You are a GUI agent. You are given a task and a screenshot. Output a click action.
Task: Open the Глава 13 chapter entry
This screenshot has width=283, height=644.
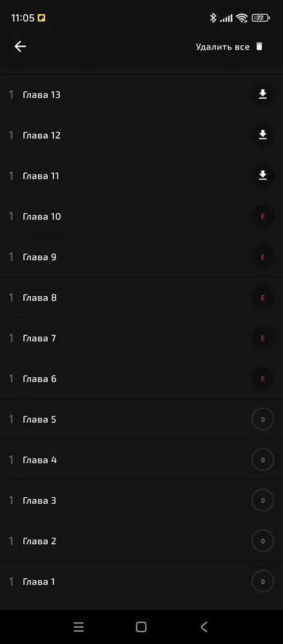coord(142,95)
